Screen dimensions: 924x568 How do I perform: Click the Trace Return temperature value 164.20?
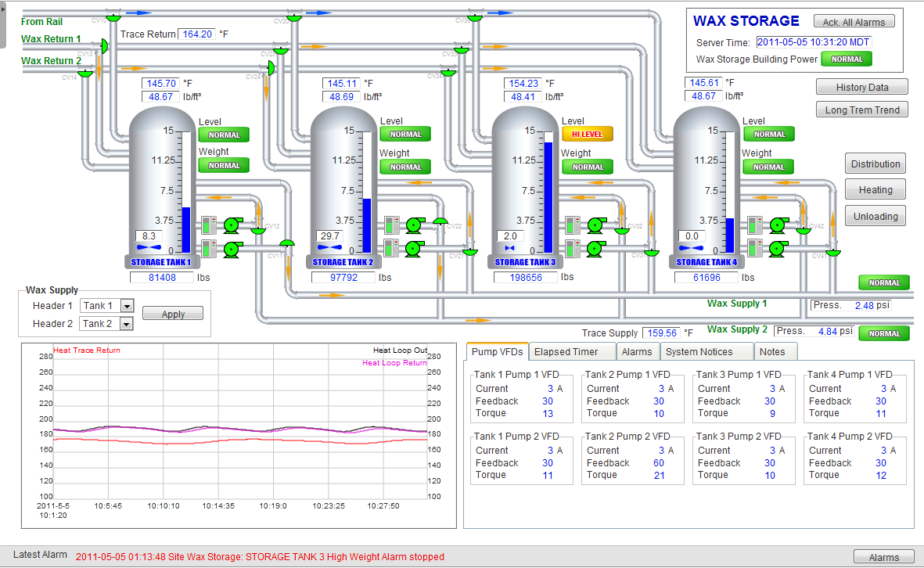coord(197,34)
